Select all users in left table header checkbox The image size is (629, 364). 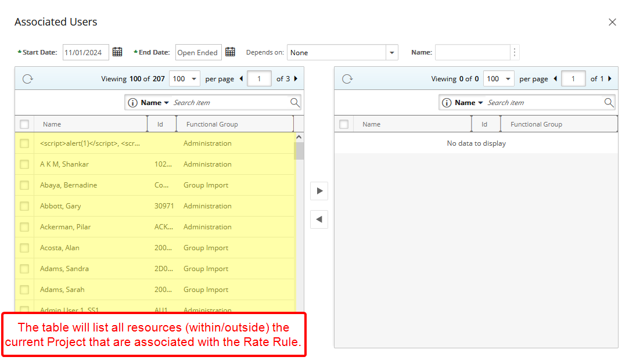pos(24,124)
